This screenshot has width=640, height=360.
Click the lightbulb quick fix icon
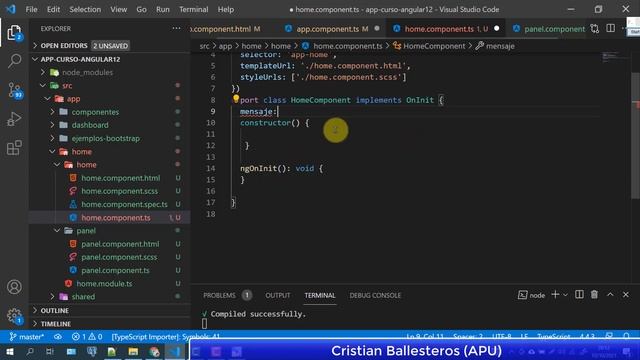(236, 99)
